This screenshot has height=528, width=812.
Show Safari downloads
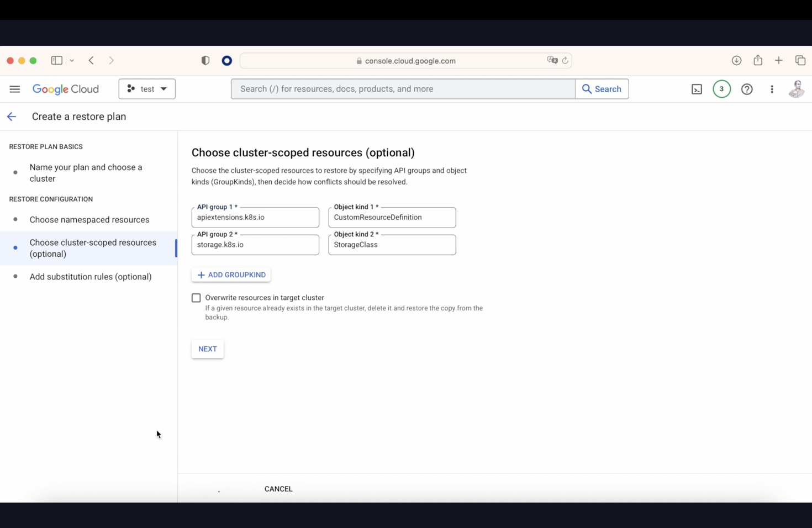[736, 61]
